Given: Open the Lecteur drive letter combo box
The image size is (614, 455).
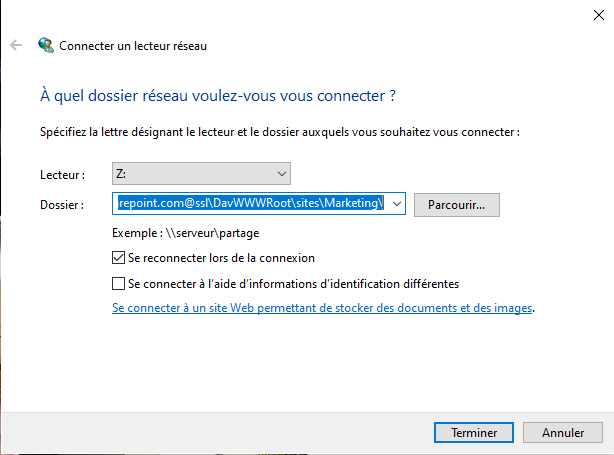Looking at the screenshot, I should 201,173.
